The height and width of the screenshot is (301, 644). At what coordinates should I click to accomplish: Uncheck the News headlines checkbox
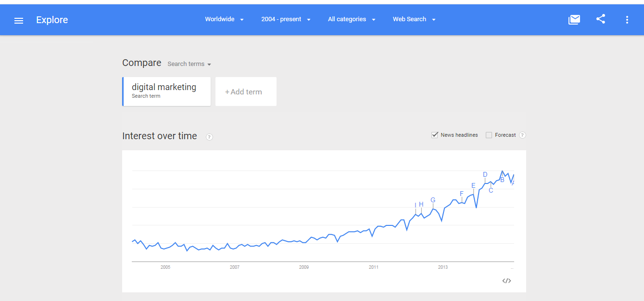tap(435, 135)
